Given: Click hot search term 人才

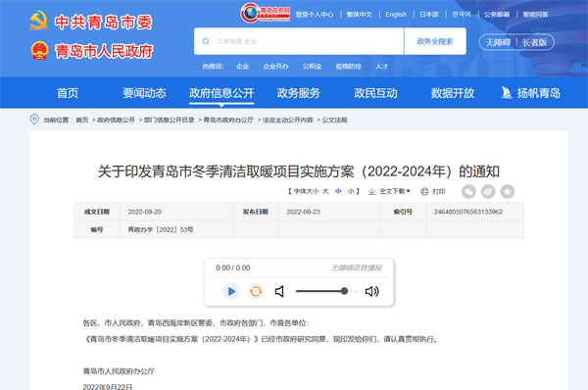Looking at the screenshot, I should tap(382, 67).
